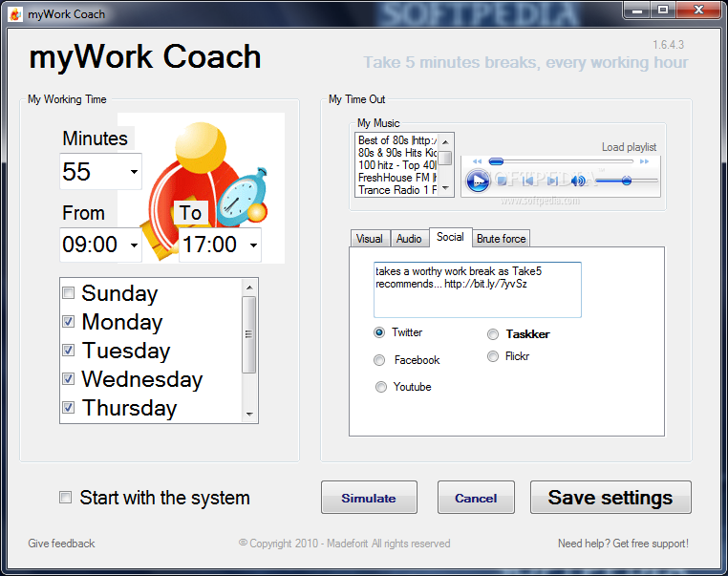
Task: Maximize the myWork Coach window
Action: [x=663, y=11]
